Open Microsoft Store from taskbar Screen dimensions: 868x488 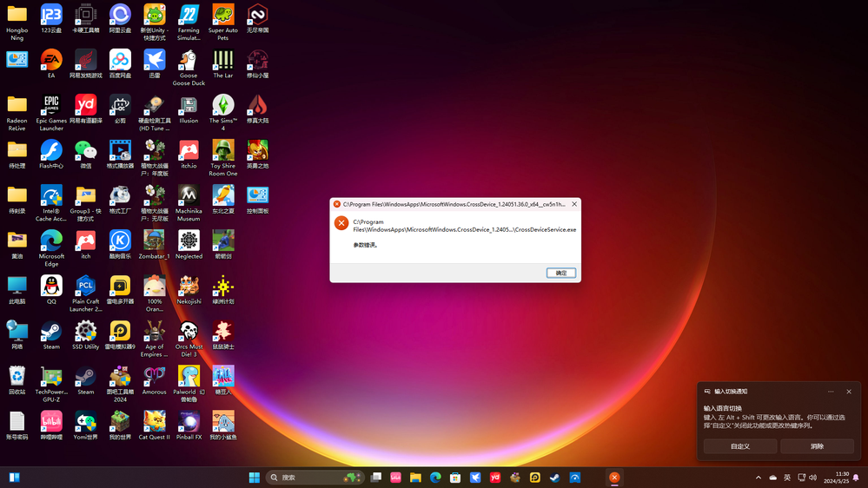pyautogui.click(x=455, y=477)
